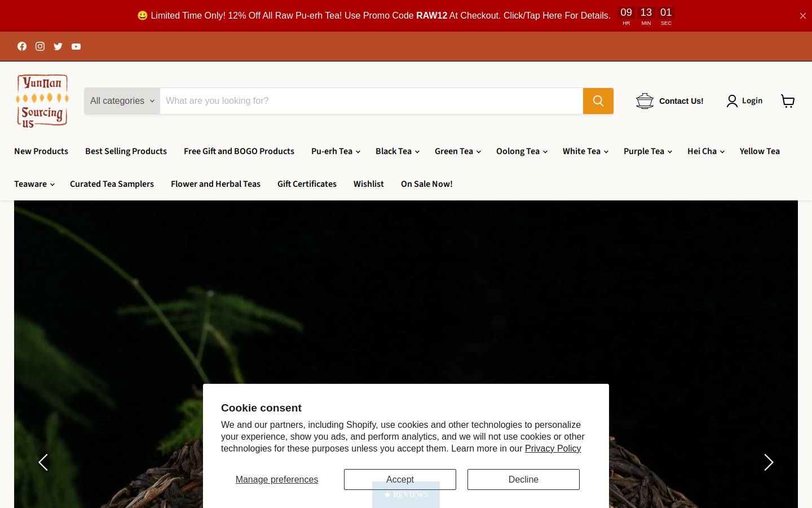Open the All categories dropdown
This screenshot has height=508, width=812.
[x=122, y=101]
